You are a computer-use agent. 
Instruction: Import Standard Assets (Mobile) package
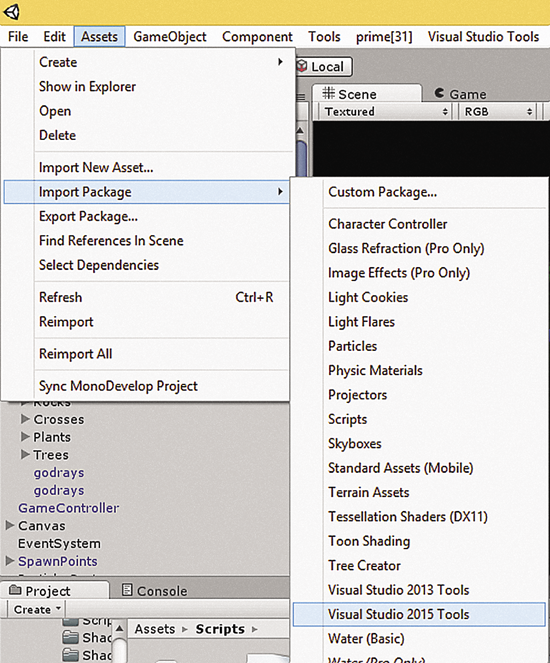coord(419,468)
